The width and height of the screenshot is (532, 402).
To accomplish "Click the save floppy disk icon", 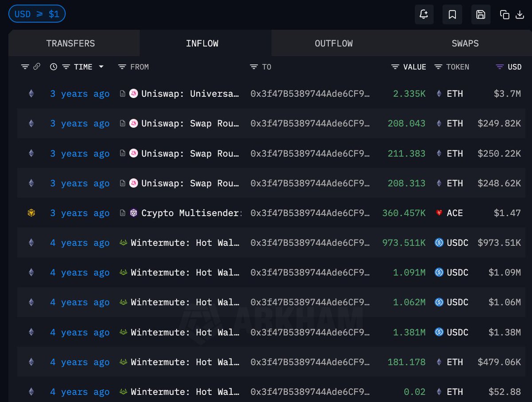I will click(x=481, y=15).
